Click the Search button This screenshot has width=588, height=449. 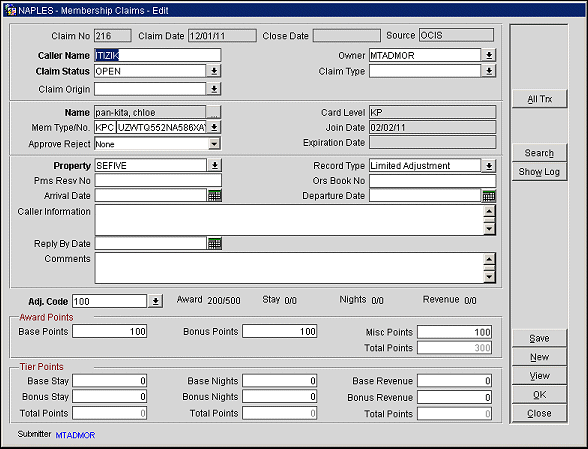point(539,153)
